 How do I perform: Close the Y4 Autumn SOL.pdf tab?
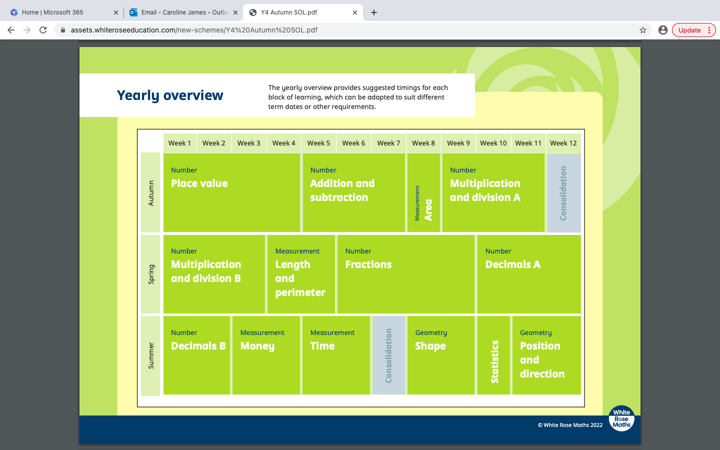[355, 13]
